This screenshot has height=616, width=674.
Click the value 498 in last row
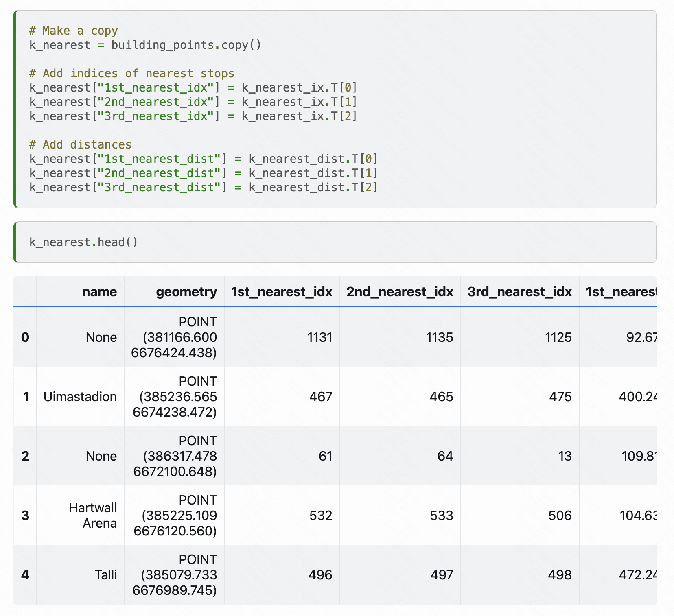(560, 575)
